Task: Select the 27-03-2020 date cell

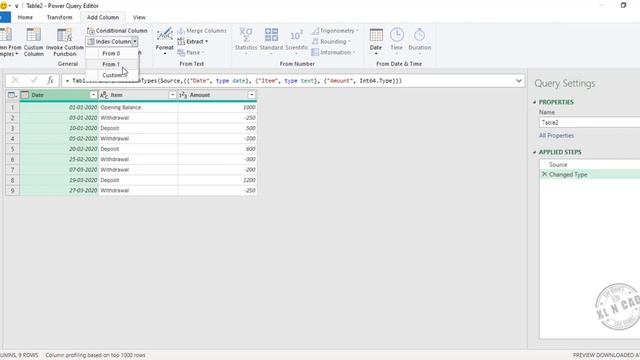Action: coord(59,191)
